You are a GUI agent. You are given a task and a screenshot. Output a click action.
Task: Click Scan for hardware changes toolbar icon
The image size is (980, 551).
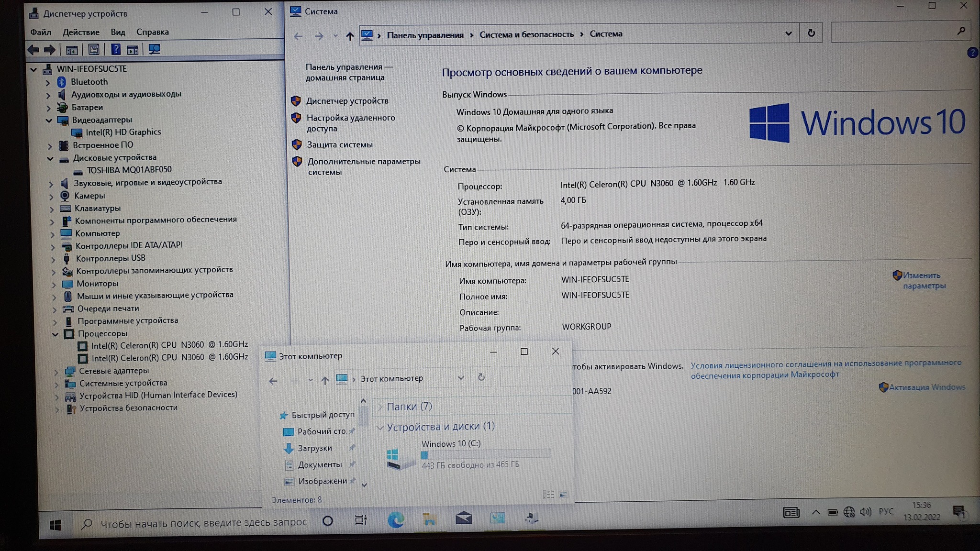(154, 49)
